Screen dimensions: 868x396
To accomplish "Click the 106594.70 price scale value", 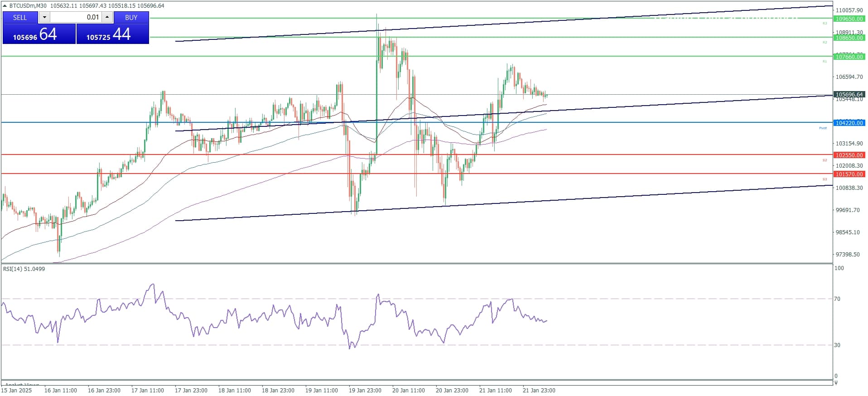I will click(x=849, y=77).
